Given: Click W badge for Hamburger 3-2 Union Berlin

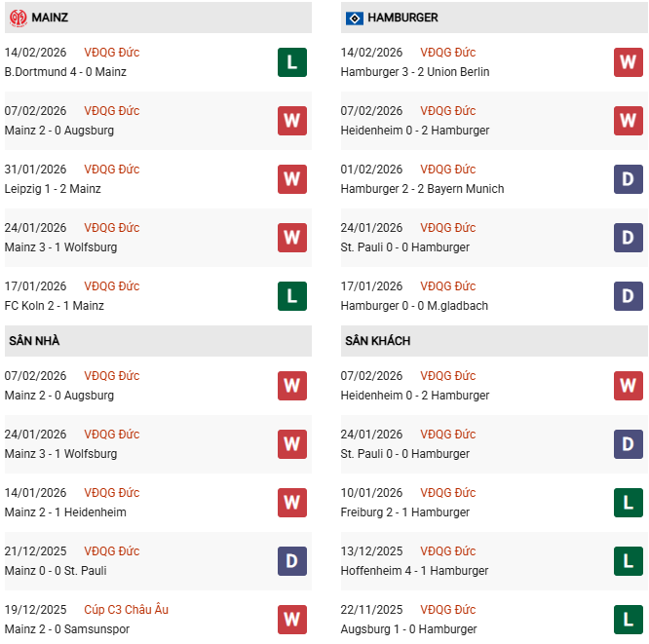Looking at the screenshot, I should point(628,62).
